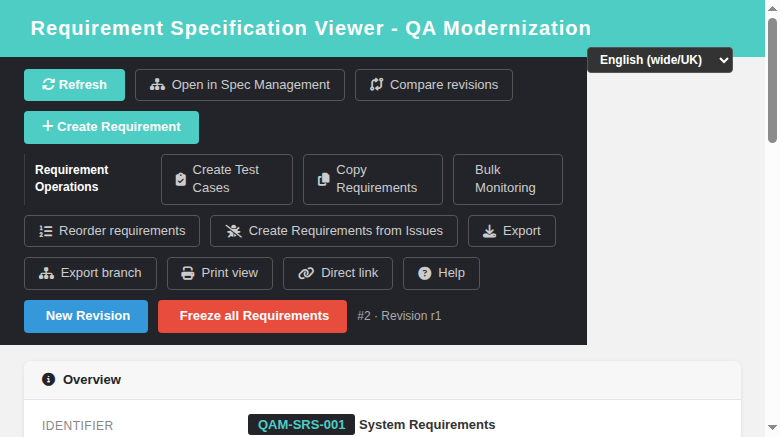Click the sitemap icon in Open in Spec Management

[x=158, y=85]
